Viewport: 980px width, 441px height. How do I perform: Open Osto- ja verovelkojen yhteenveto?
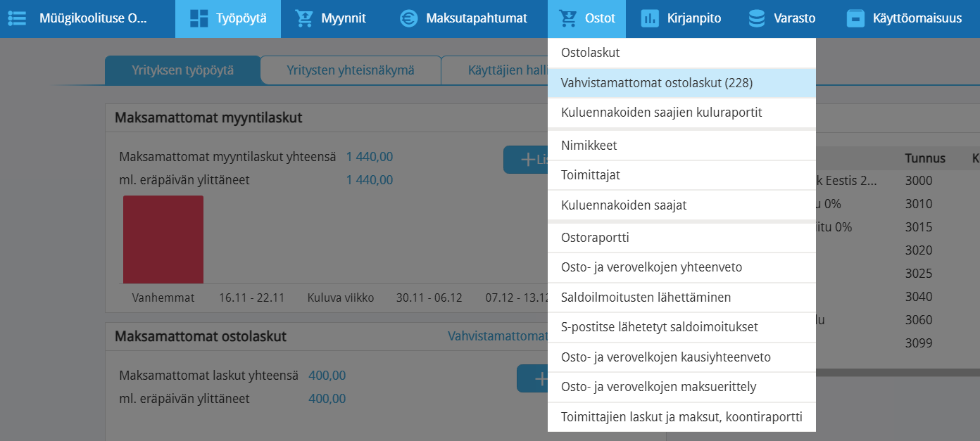coord(681,267)
